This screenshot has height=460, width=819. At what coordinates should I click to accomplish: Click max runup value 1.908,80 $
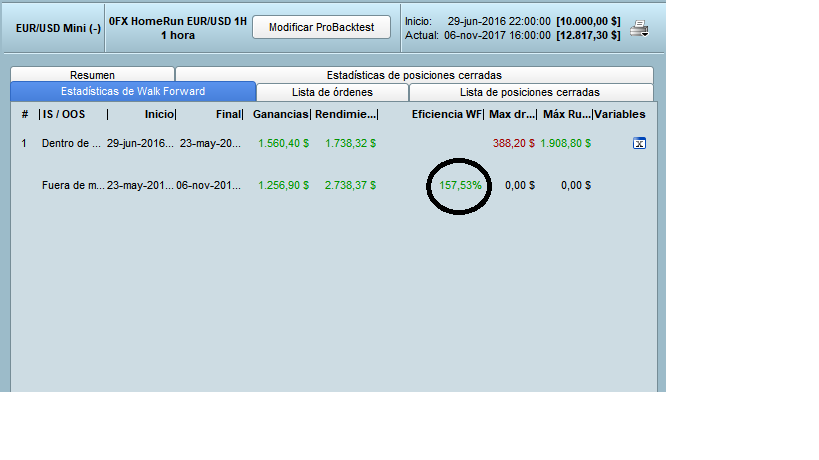pos(566,143)
